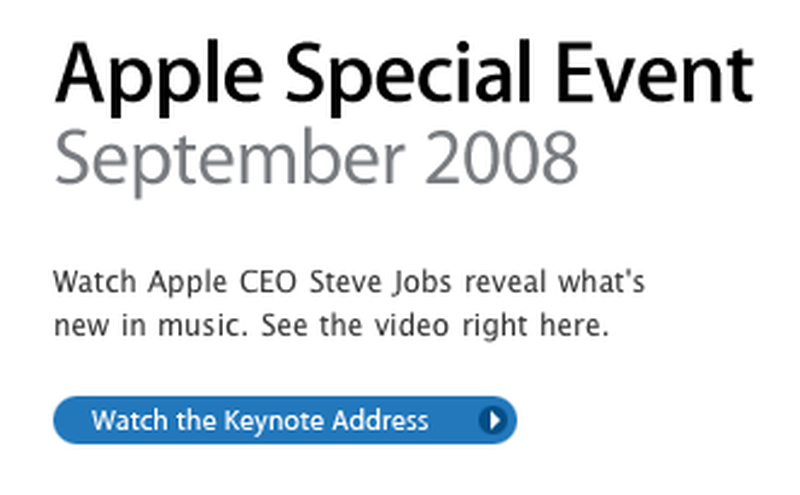Click the word Special in the headline

click(x=408, y=78)
